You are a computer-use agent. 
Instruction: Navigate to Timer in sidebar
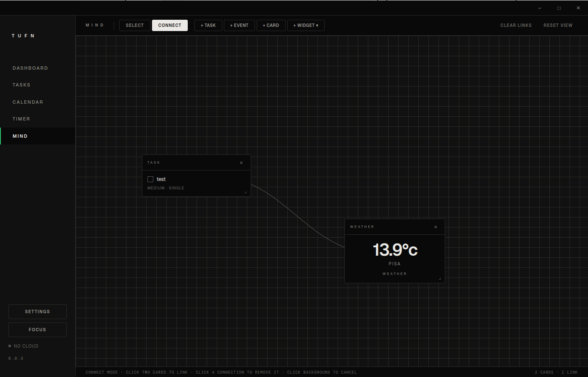pyautogui.click(x=21, y=119)
